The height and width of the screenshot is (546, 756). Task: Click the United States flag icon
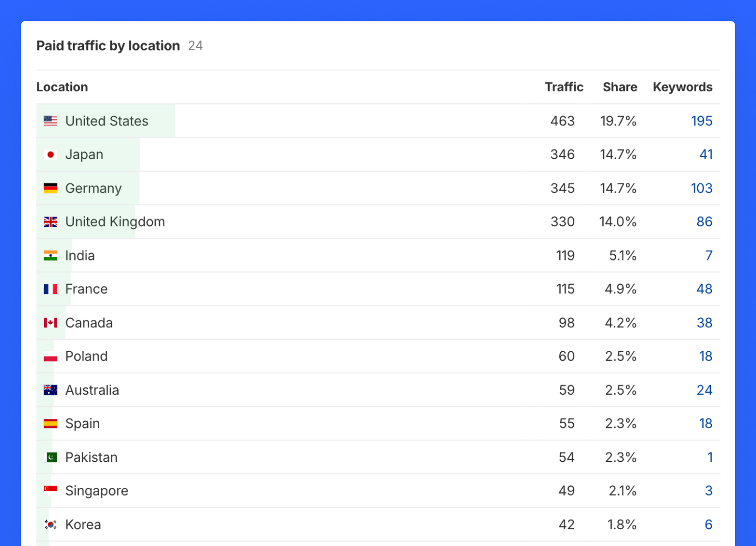point(50,121)
